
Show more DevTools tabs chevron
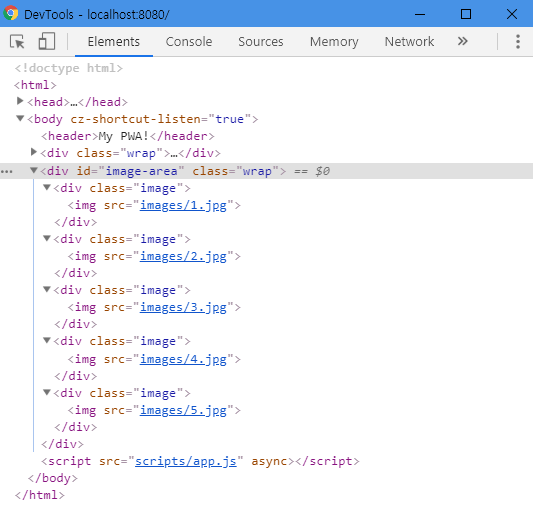pyautogui.click(x=462, y=41)
